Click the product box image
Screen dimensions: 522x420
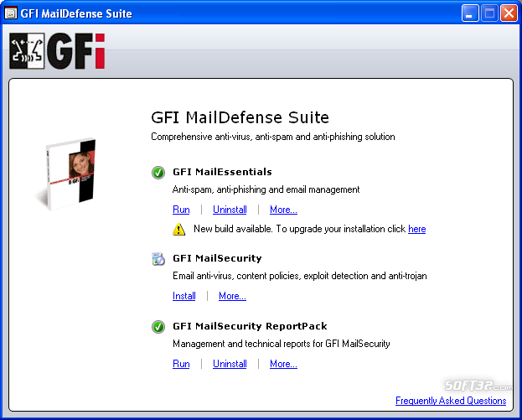tap(66, 174)
